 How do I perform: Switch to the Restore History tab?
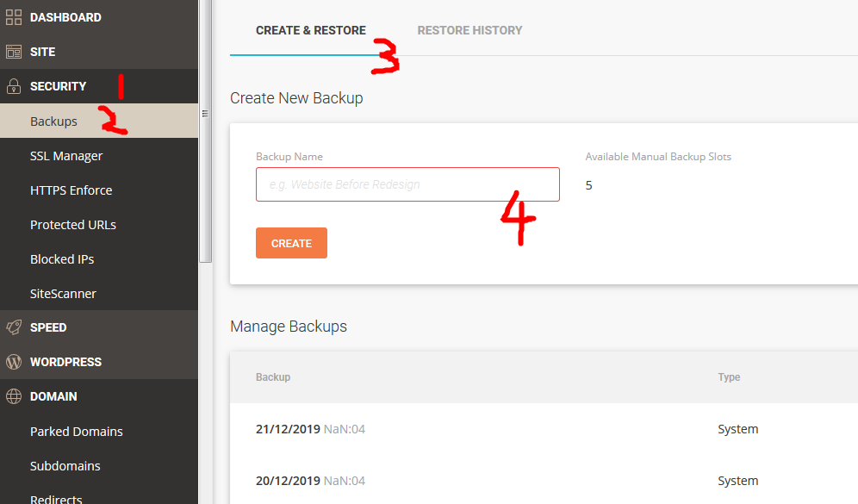(469, 30)
